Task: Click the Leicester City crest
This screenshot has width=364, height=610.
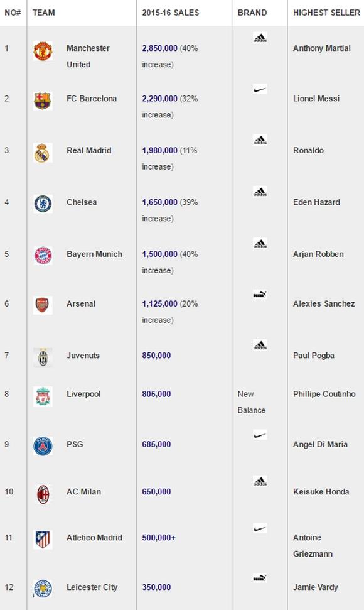Action: tap(43, 589)
